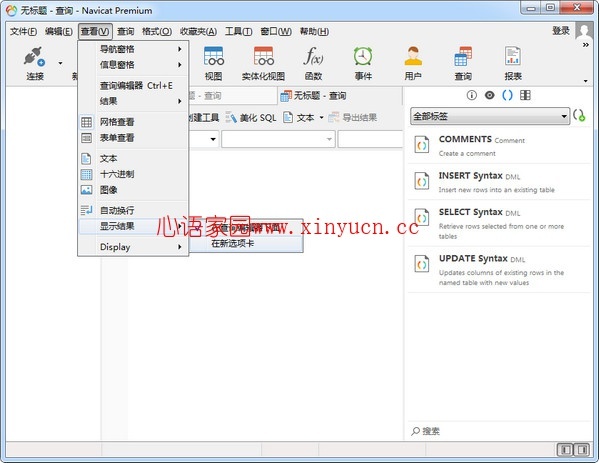Select Image (图像) menu entry
Screen dimensions: 599x463
point(133,190)
